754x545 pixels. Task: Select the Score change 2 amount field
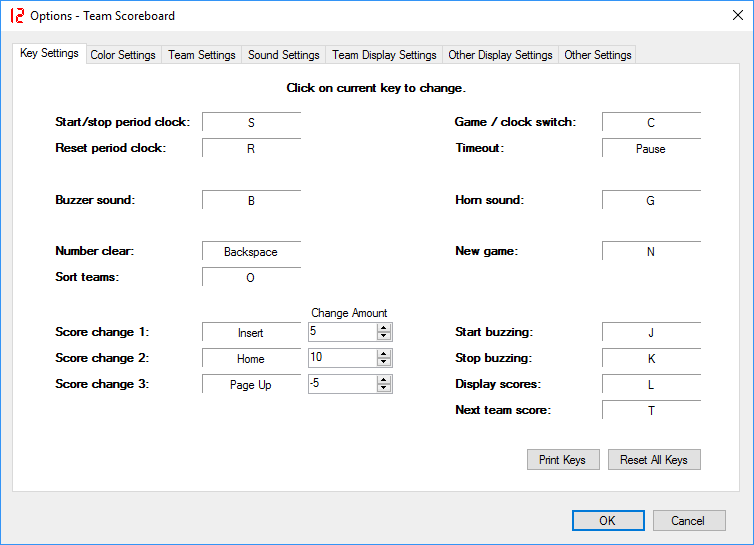pyautogui.click(x=342, y=358)
